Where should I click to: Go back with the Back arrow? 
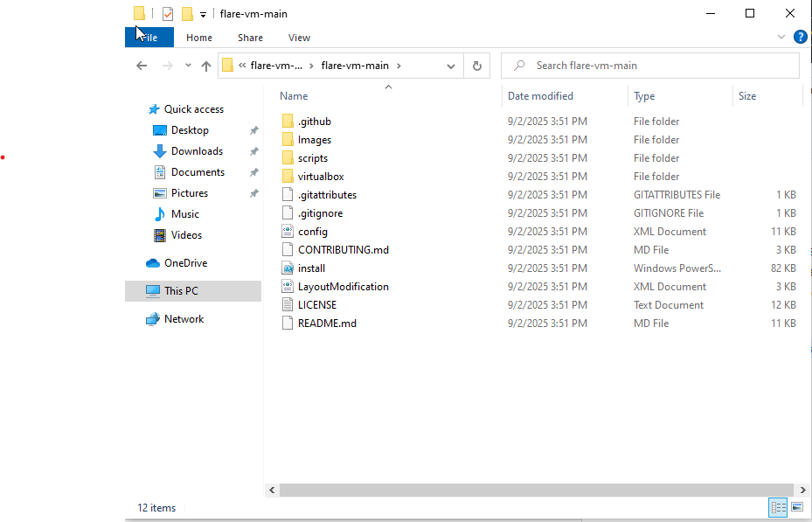[x=142, y=66]
